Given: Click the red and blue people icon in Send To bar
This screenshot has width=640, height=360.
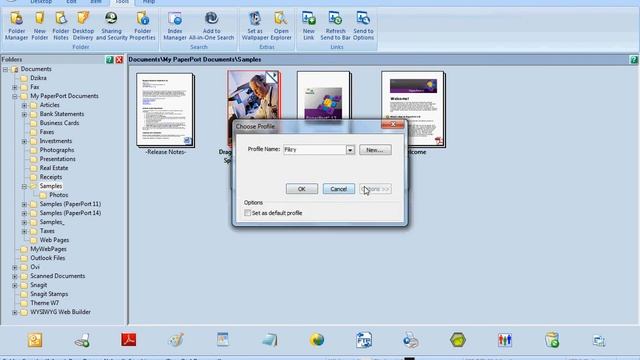Looking at the screenshot, I should pyautogui.click(x=505, y=340).
